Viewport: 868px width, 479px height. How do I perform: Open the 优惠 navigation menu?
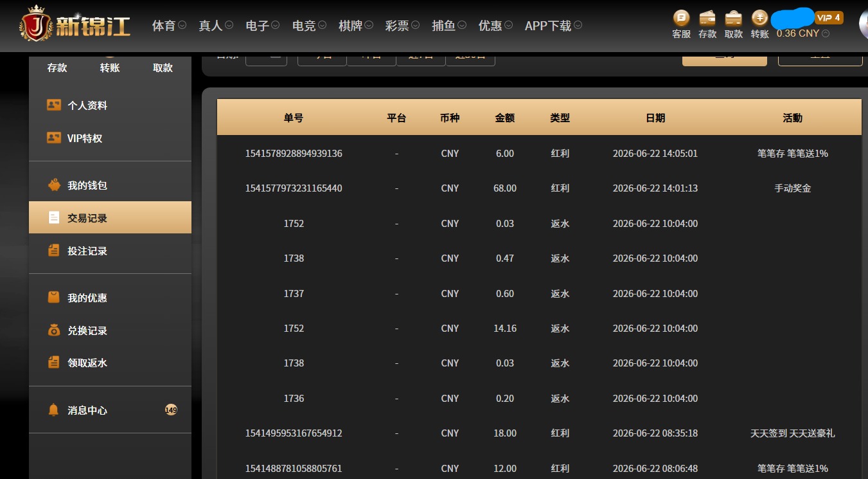click(x=490, y=26)
